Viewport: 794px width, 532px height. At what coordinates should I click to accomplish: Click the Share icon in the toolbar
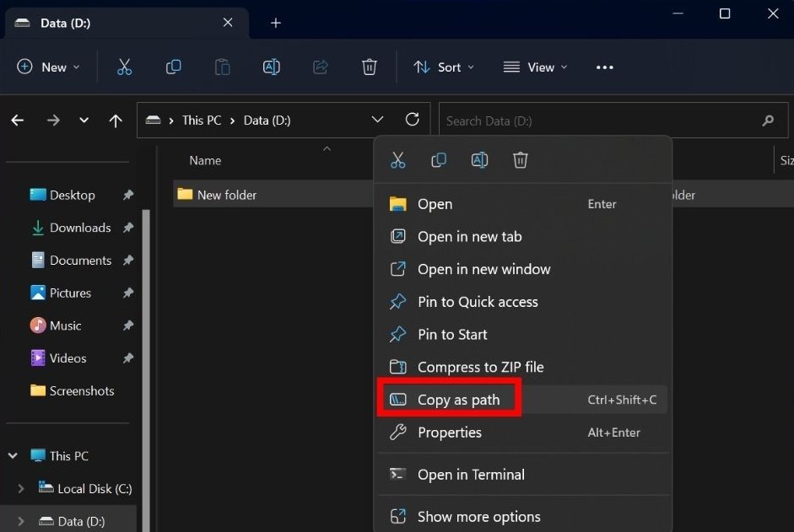pyautogui.click(x=320, y=67)
